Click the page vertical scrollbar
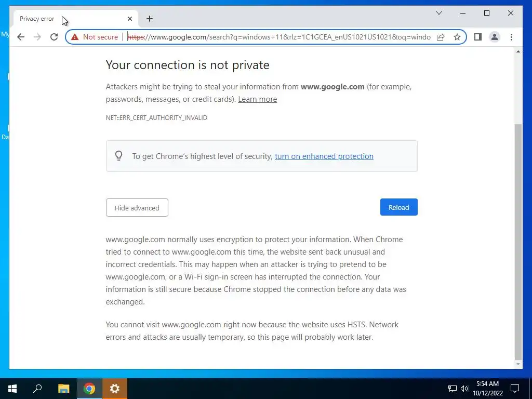The height and width of the screenshot is (399, 532). (518, 239)
